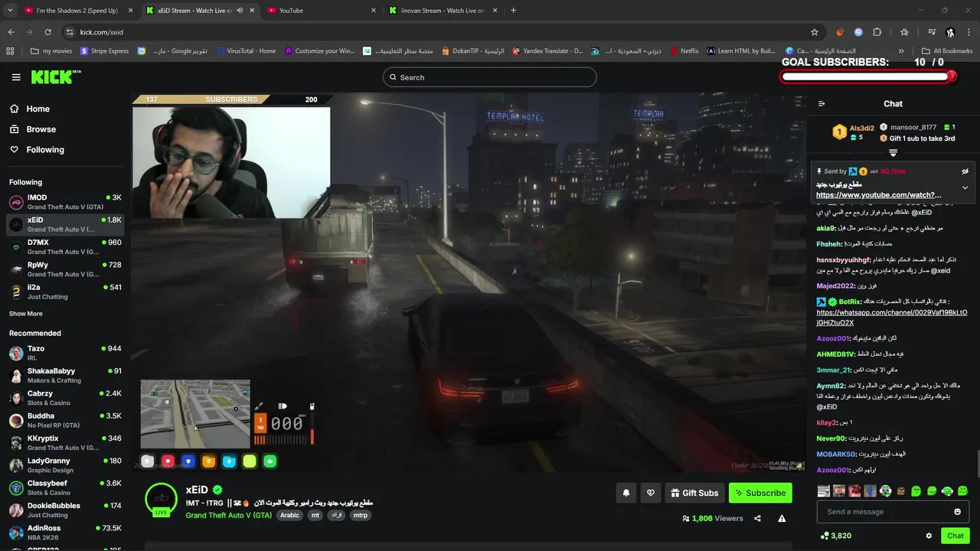Click the mtrp tag
The image size is (980, 551).
[x=361, y=515]
